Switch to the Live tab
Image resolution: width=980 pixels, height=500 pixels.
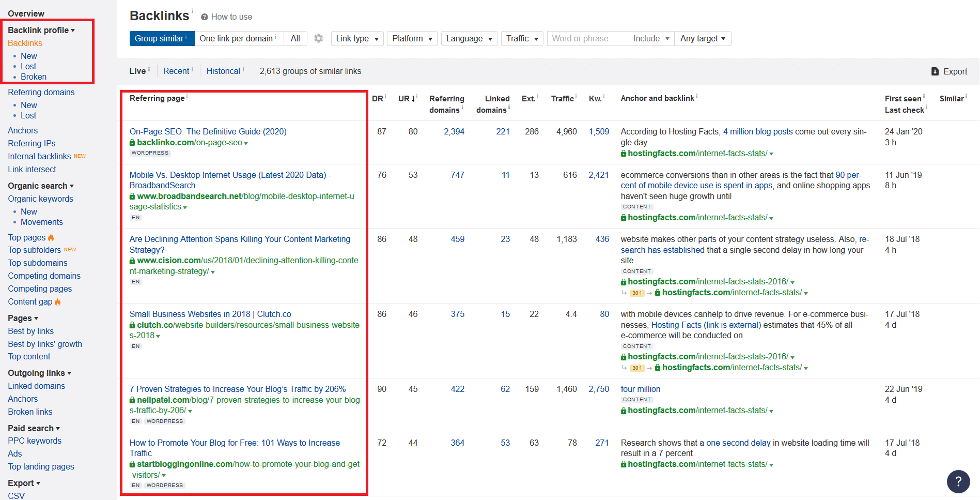tap(137, 71)
